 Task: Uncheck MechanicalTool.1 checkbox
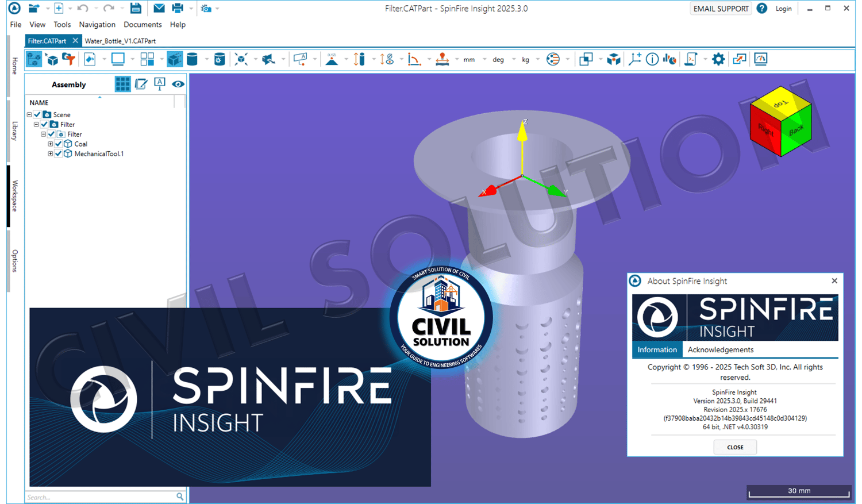pos(58,154)
